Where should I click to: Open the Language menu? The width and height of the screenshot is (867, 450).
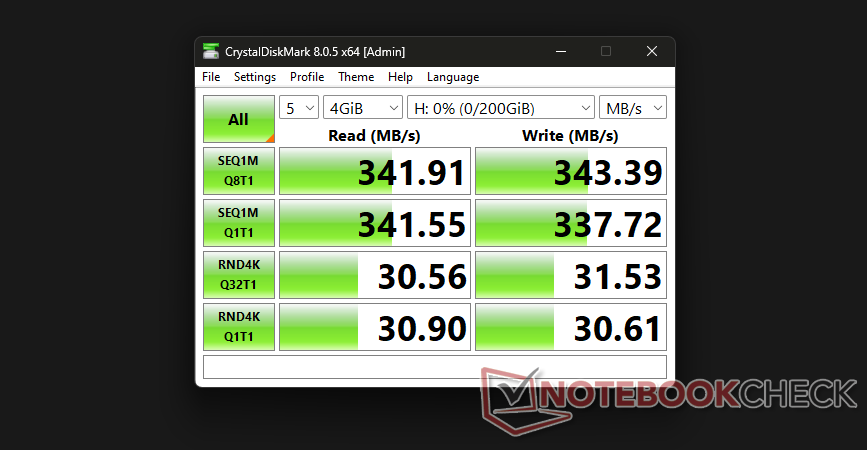point(453,77)
